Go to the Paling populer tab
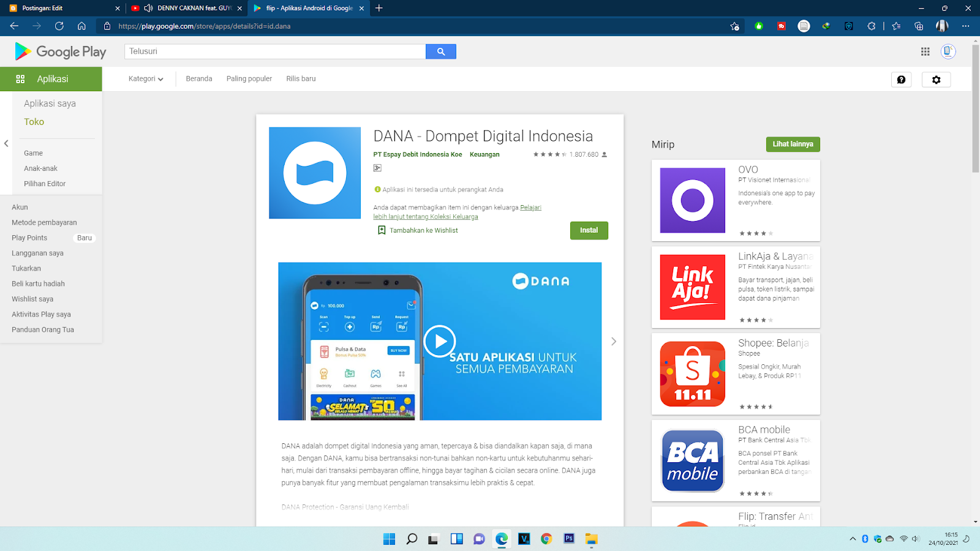This screenshot has height=551, width=980. [x=249, y=79]
